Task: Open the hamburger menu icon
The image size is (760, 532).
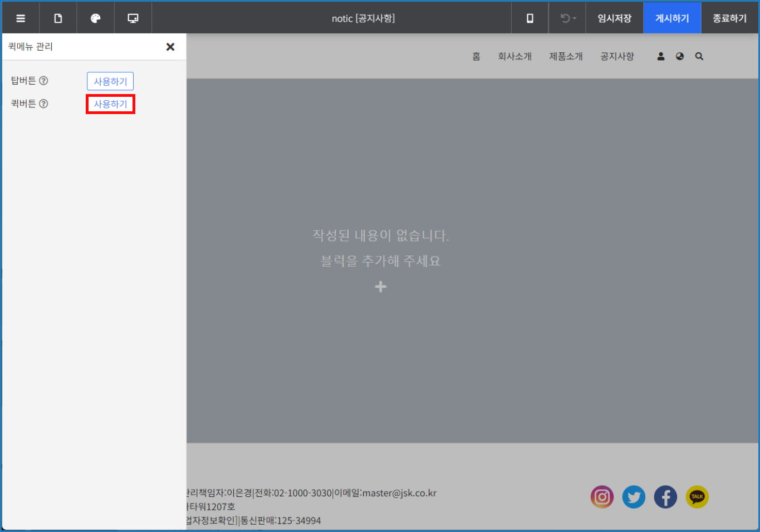Action: pos(21,18)
